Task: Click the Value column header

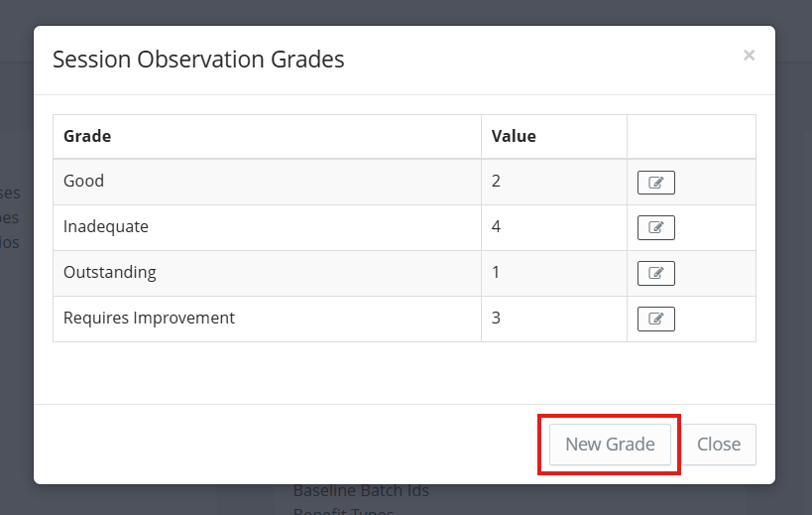Action: pos(514,136)
